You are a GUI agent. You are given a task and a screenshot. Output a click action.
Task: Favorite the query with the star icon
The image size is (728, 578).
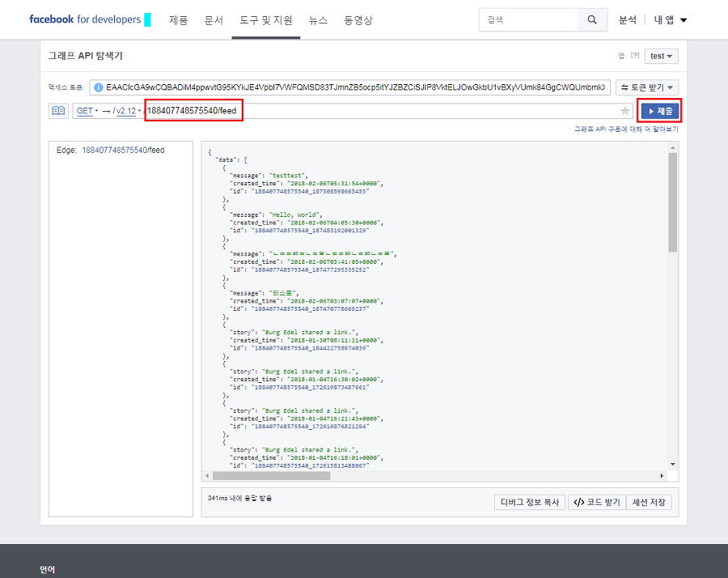[625, 111]
